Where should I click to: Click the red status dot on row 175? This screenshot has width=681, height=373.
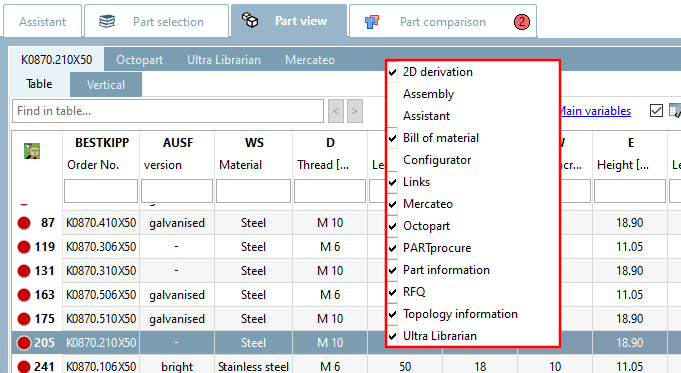click(24, 319)
